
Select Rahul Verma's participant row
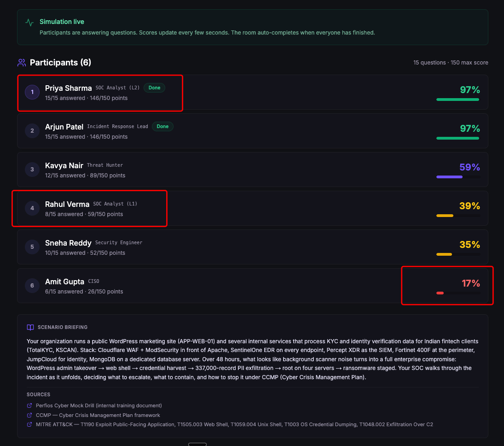pos(252,208)
